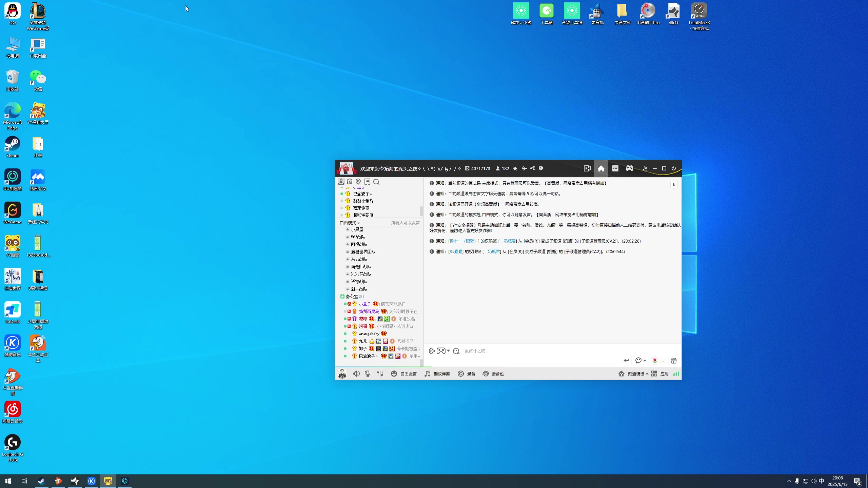Click the green network signal bars icon

676,374
